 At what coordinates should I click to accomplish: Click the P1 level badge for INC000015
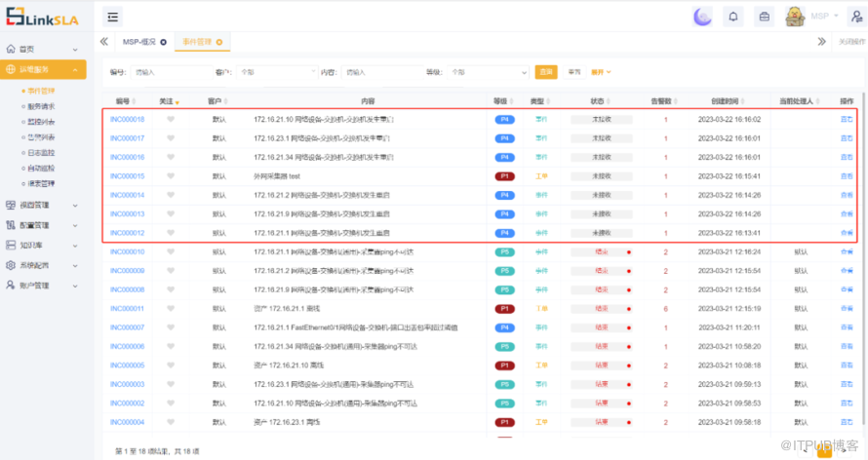(504, 176)
